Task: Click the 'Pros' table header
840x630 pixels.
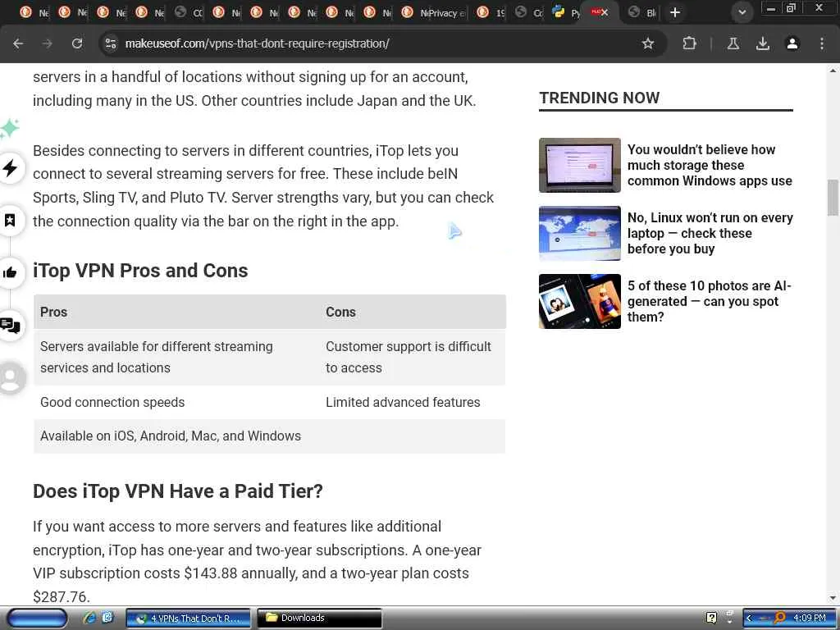Action: pyautogui.click(x=53, y=312)
